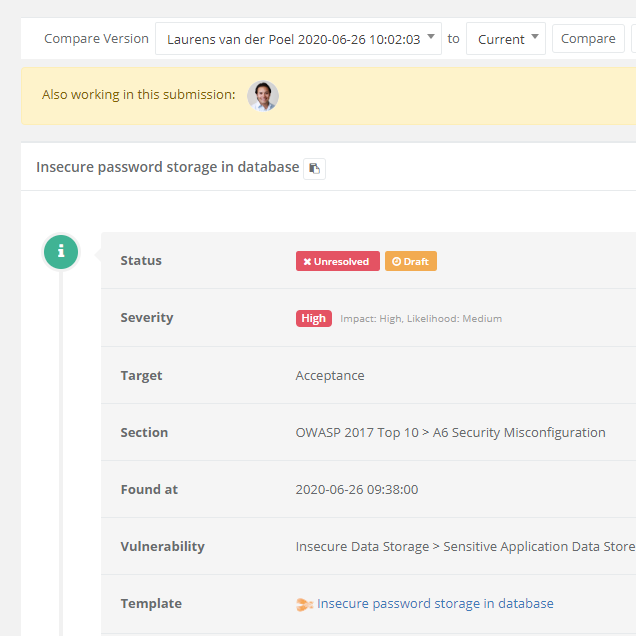Image resolution: width=636 pixels, height=636 pixels.
Task: Click the 'Also working in this submission:' text
Action: pyautogui.click(x=139, y=95)
